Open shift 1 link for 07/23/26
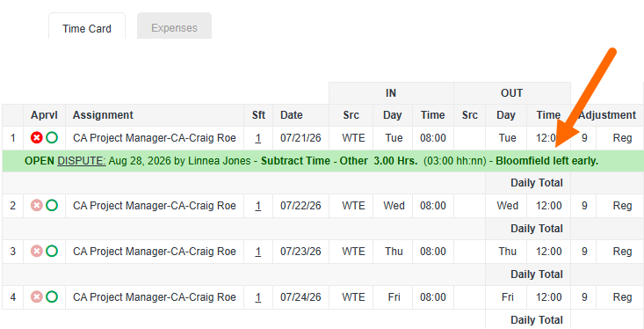 coord(258,252)
